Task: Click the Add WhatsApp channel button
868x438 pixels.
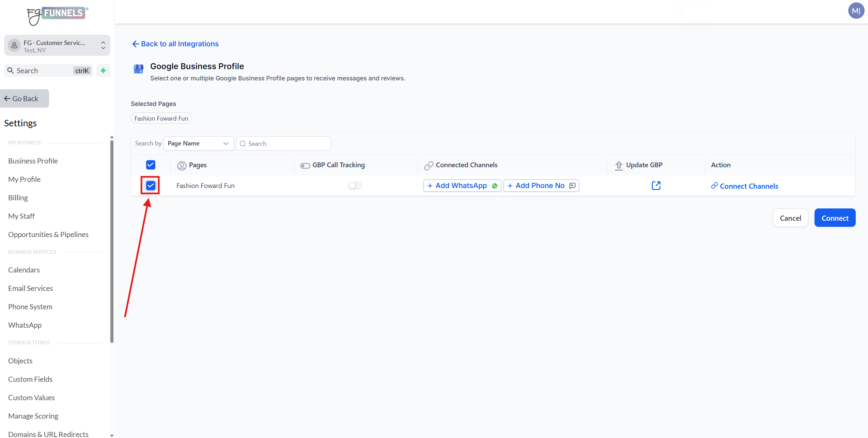Action: click(462, 186)
